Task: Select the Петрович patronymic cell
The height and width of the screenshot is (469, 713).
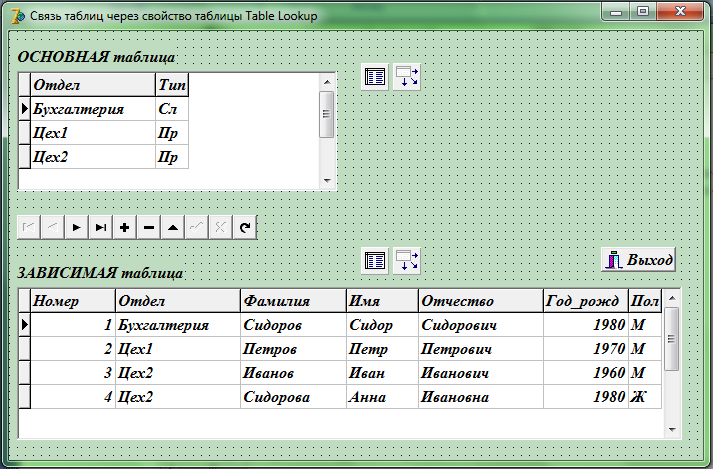Action: coord(481,349)
